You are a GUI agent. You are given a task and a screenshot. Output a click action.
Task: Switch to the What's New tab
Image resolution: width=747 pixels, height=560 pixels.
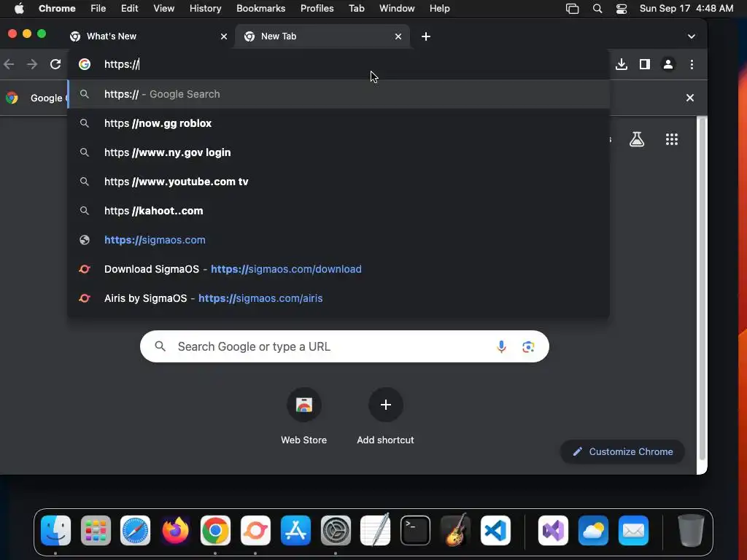tap(147, 36)
